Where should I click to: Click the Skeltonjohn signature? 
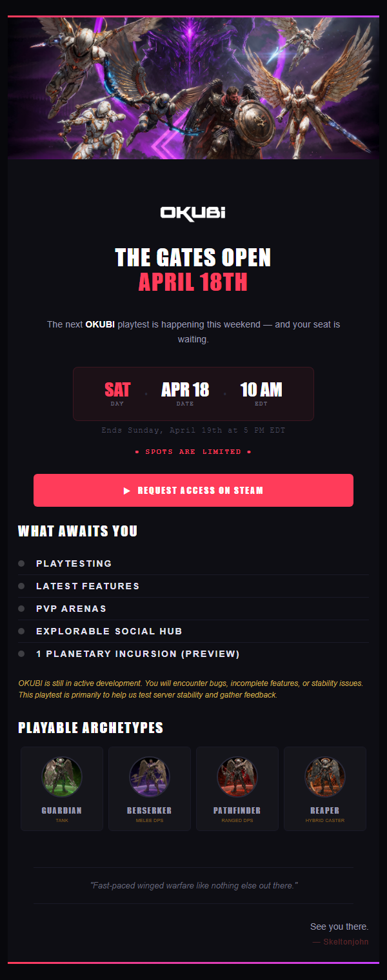346,941
